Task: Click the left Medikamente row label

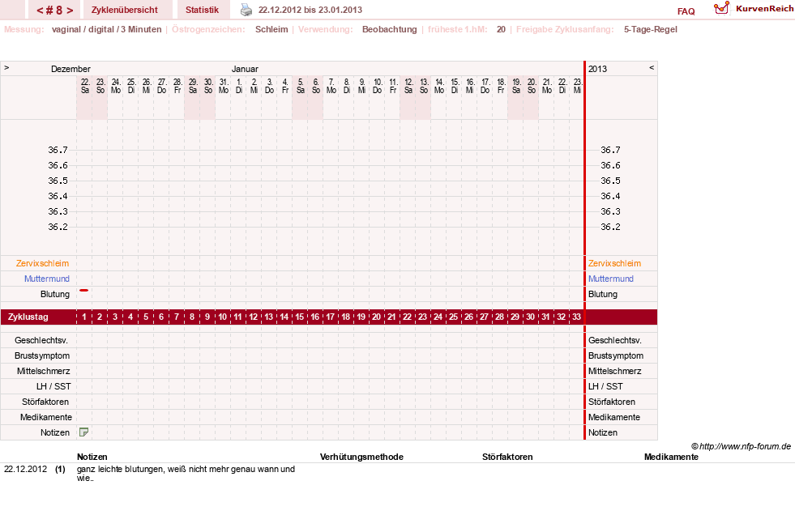Action: (x=45, y=417)
